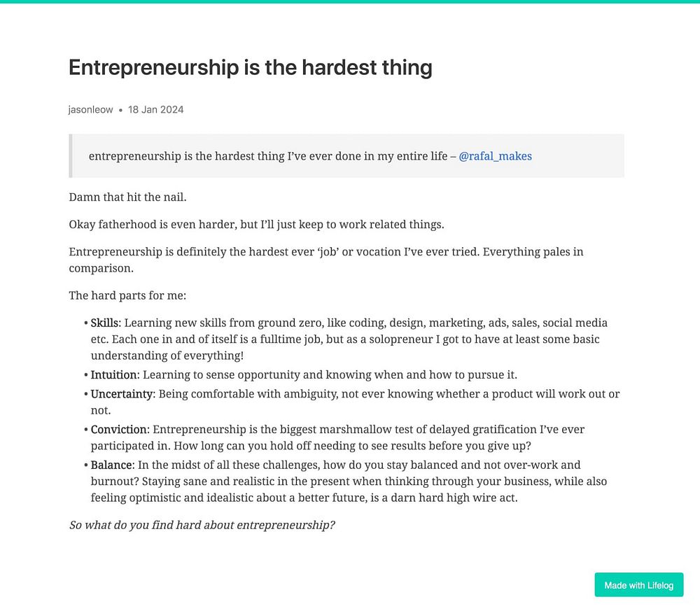Click the post title heading
This screenshot has height=611, width=700.
coord(251,68)
